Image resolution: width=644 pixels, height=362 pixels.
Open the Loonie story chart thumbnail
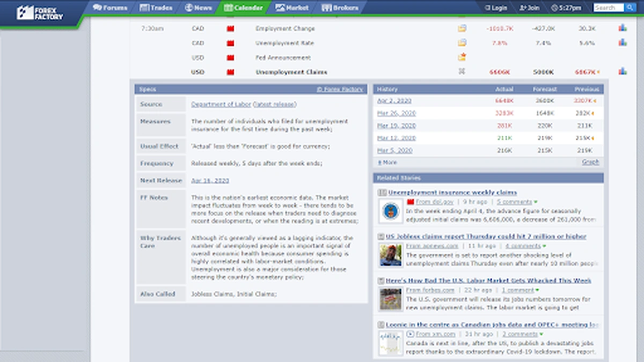click(x=390, y=344)
